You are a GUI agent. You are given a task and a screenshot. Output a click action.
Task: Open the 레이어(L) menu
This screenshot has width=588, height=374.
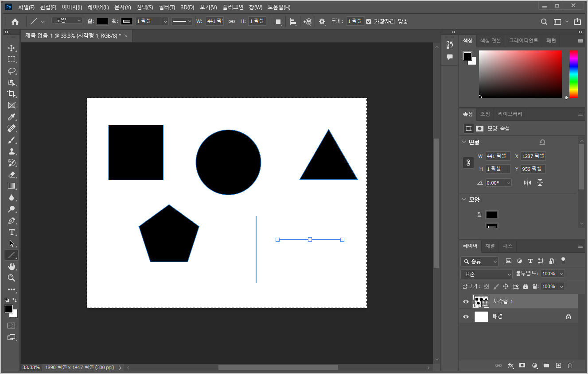98,8
